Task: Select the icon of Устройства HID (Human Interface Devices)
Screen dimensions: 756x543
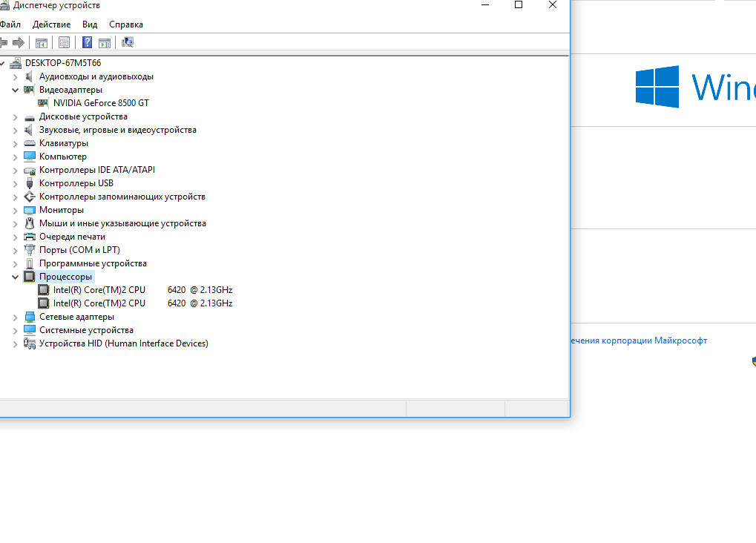Action: click(30, 344)
